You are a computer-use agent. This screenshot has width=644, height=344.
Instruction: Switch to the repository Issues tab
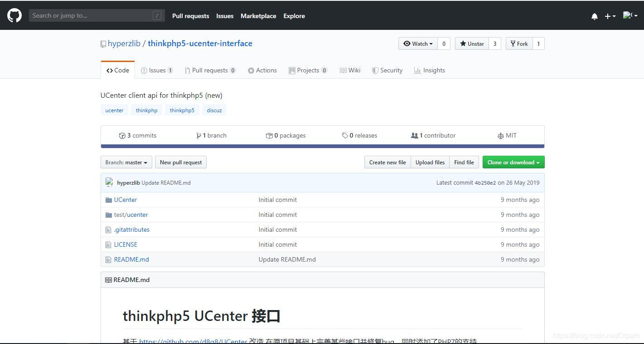coord(157,70)
